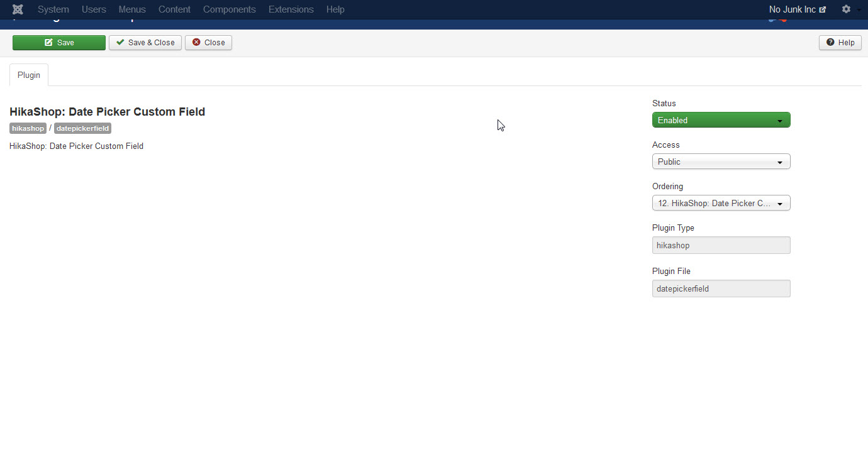868x472 pixels.
Task: Click the hikashop label badge
Action: (x=28, y=128)
